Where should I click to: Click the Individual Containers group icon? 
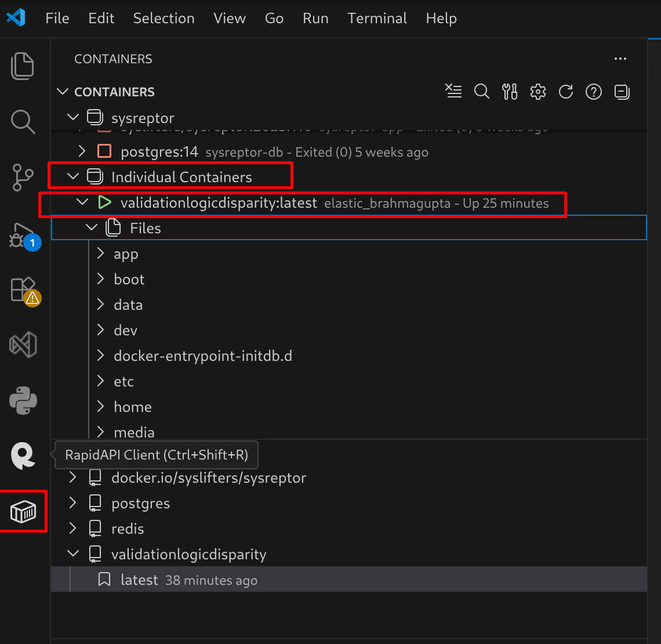click(95, 176)
